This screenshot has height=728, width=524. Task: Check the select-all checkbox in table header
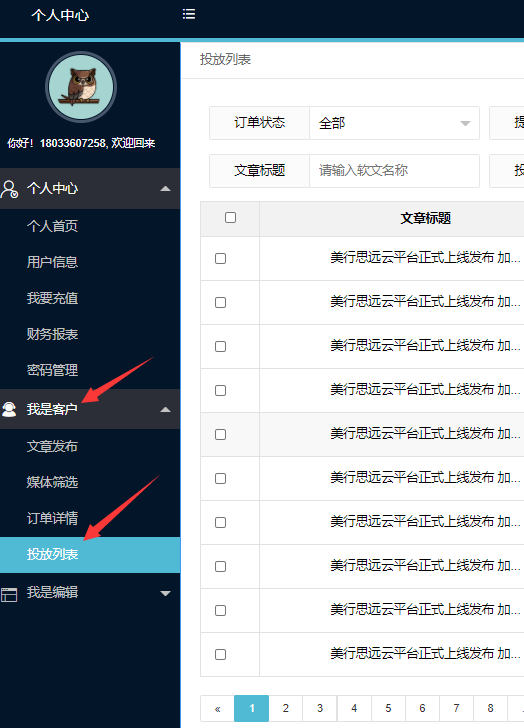pos(230,217)
